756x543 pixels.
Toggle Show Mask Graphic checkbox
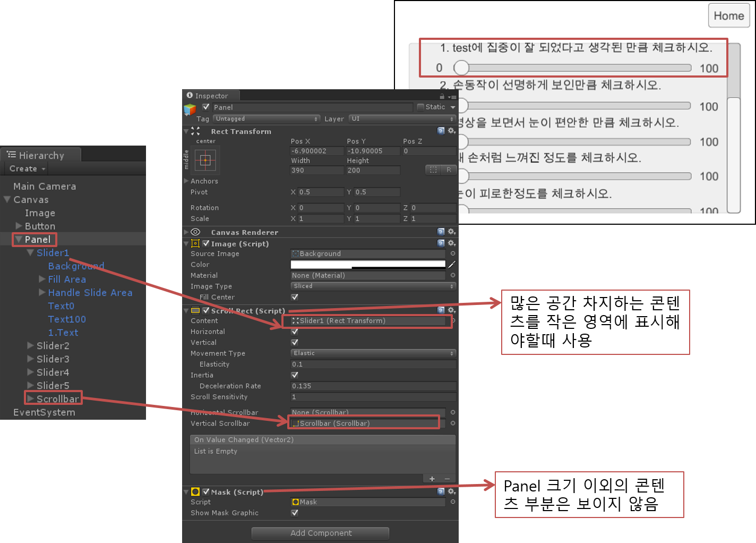coord(295,513)
